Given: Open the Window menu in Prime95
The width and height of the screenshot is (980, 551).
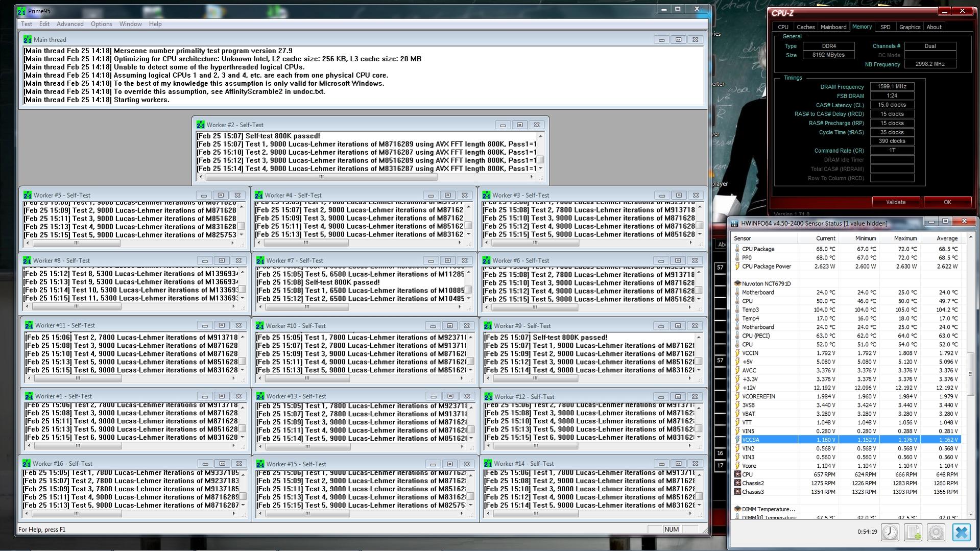Looking at the screenshot, I should tap(131, 24).
